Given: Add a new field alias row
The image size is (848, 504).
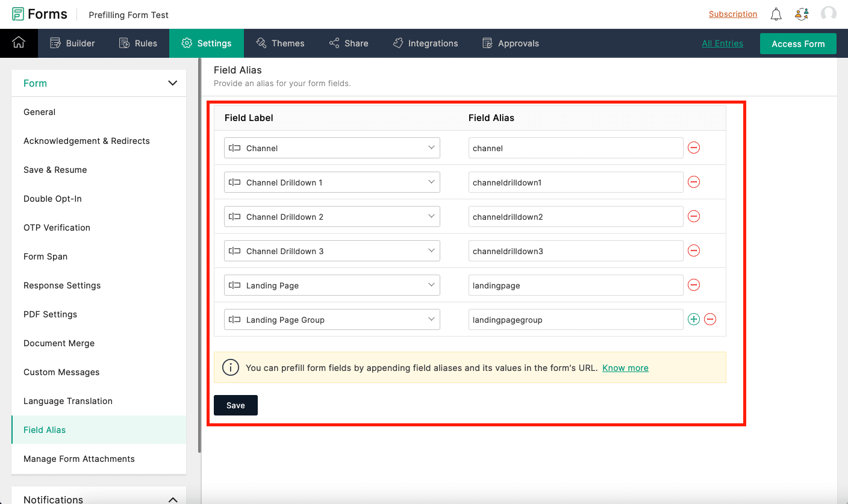Looking at the screenshot, I should point(693,319).
